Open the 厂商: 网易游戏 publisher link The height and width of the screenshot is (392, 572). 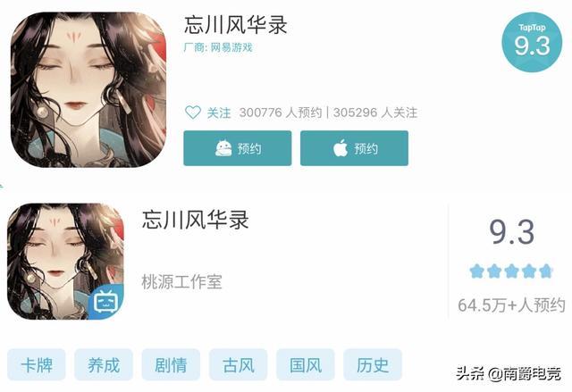click(218, 47)
